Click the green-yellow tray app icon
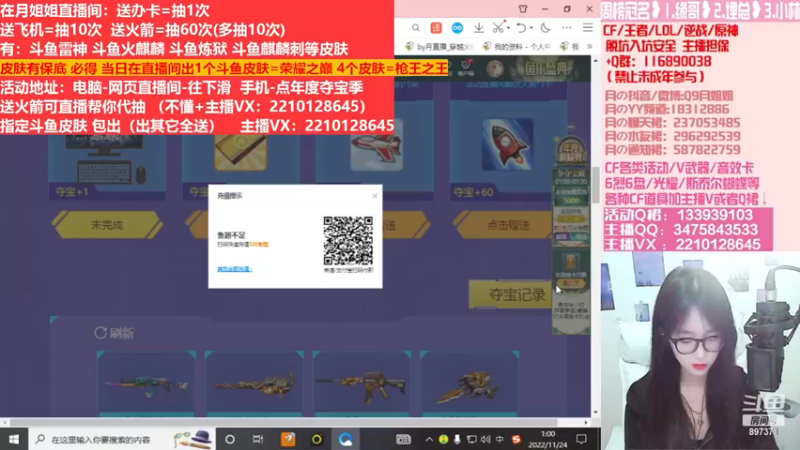This screenshot has height=450, width=800. 443,439
